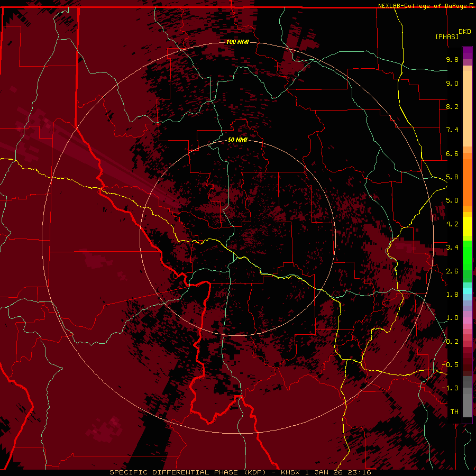
Task: Pick the purple segment of the color bar
Action: click(x=467, y=53)
